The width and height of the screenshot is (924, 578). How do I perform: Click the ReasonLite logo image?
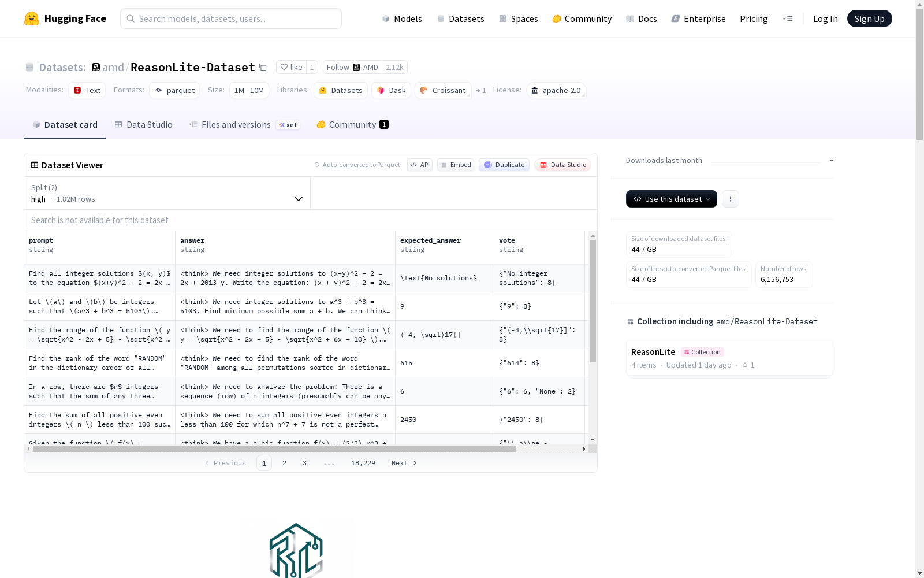tap(296, 549)
